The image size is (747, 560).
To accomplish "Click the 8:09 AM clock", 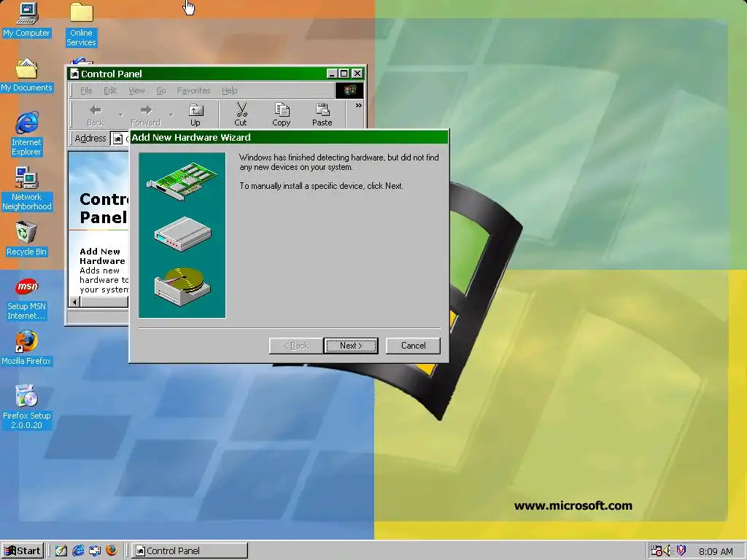I will [x=716, y=551].
